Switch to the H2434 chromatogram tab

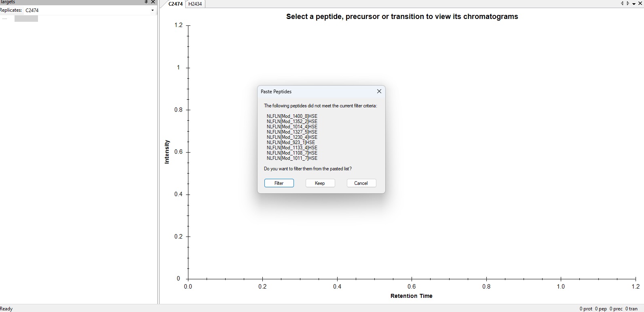[195, 4]
